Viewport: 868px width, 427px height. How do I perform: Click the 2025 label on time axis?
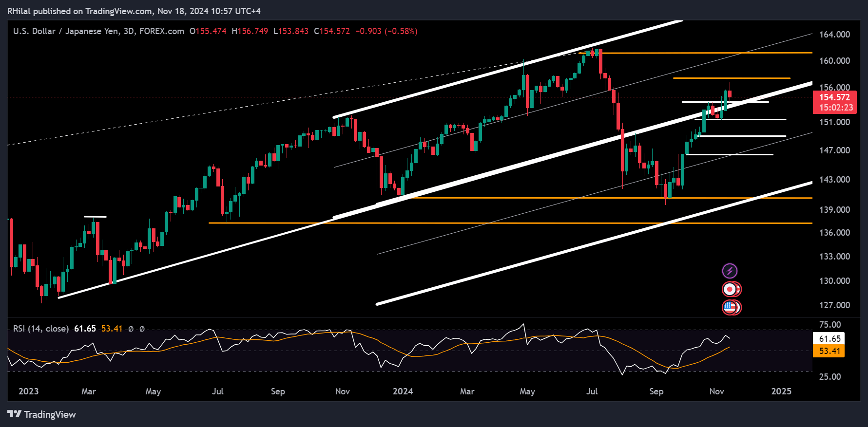[x=781, y=391]
